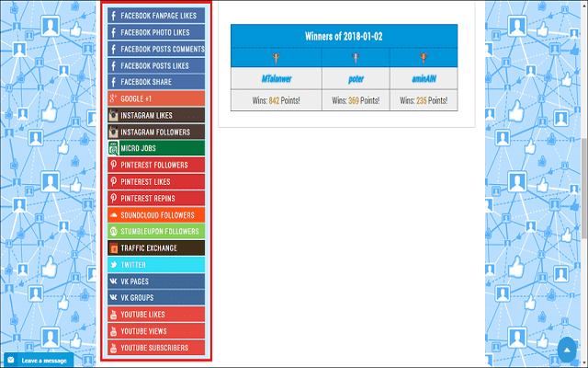Click the Micro Jobs icon
The width and height of the screenshot is (588, 368).
[113, 148]
